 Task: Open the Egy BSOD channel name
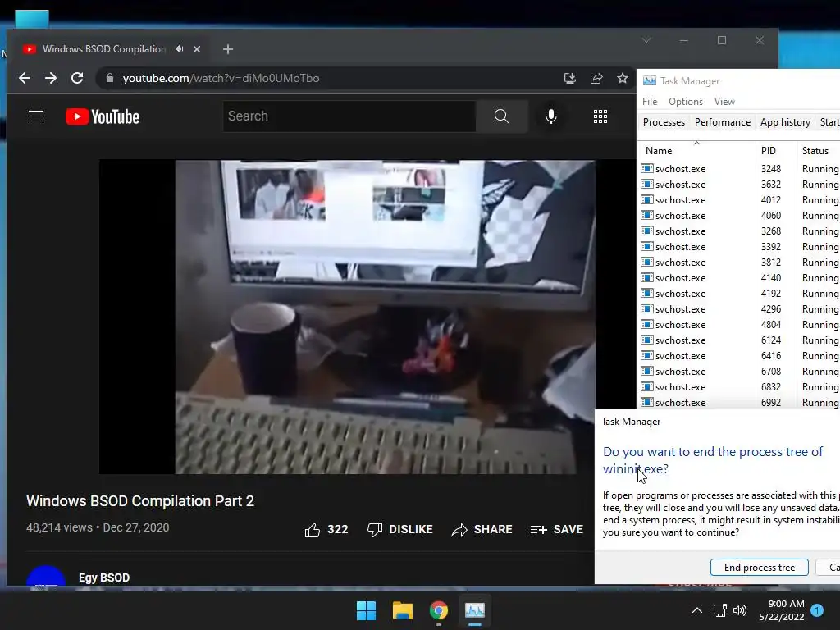[104, 577]
